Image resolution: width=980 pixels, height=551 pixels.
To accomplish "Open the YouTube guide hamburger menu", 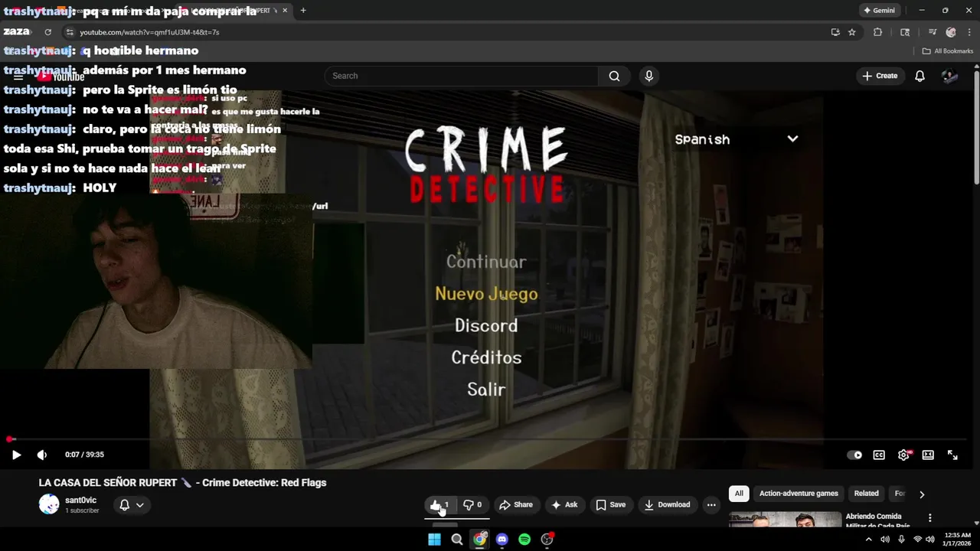I will click(18, 77).
